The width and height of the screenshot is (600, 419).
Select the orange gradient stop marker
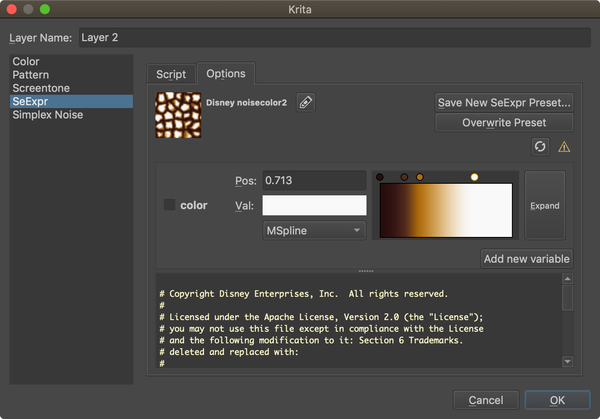[419, 177]
